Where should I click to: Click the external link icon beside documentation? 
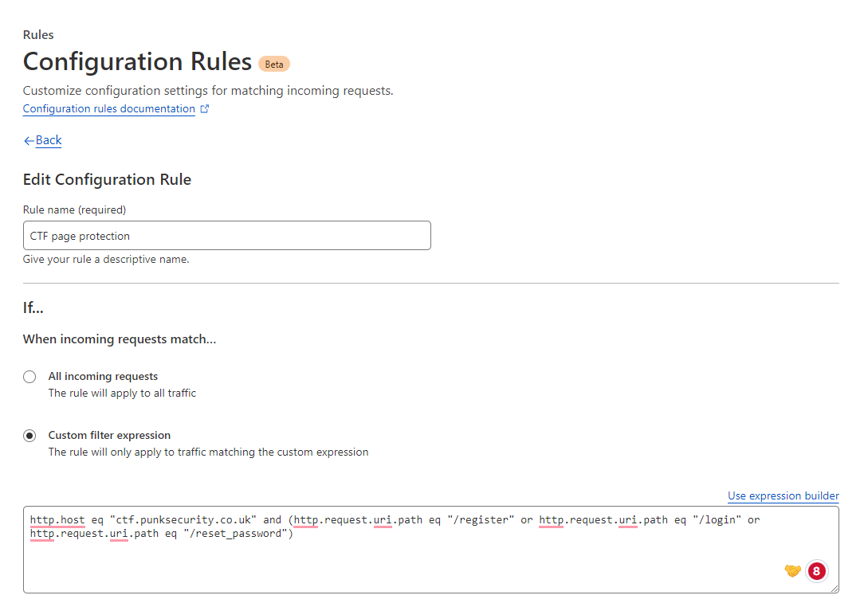[205, 109]
